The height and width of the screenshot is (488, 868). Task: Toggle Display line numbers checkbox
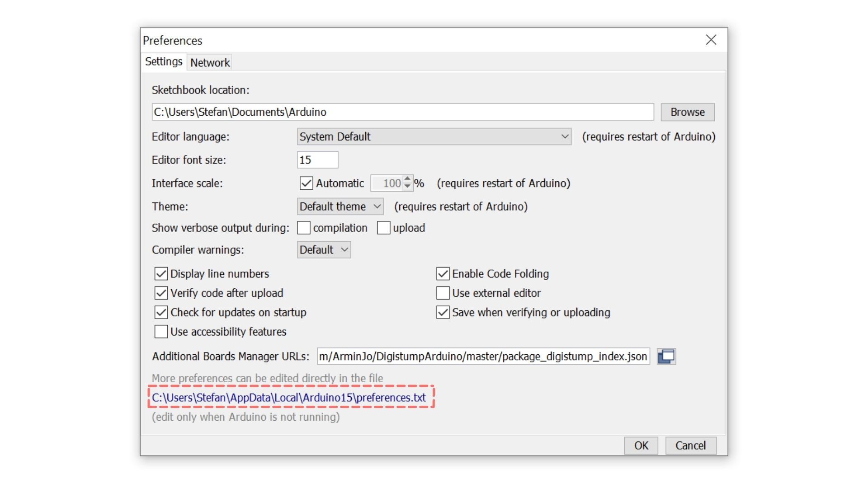(x=161, y=274)
